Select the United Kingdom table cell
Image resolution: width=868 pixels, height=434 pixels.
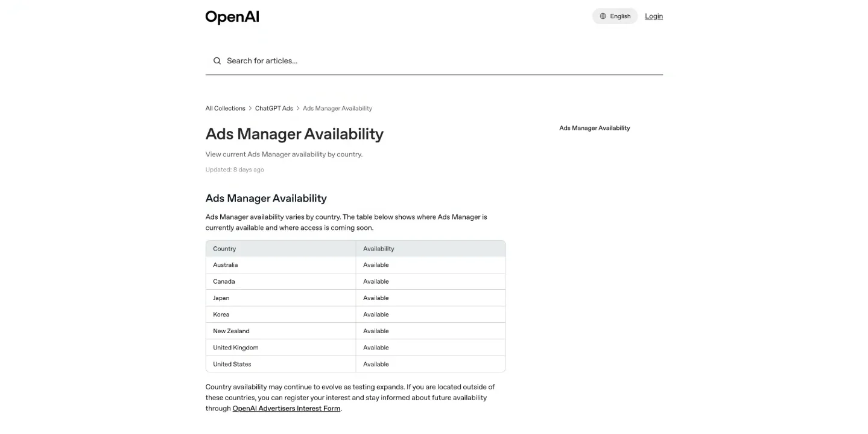click(x=280, y=348)
